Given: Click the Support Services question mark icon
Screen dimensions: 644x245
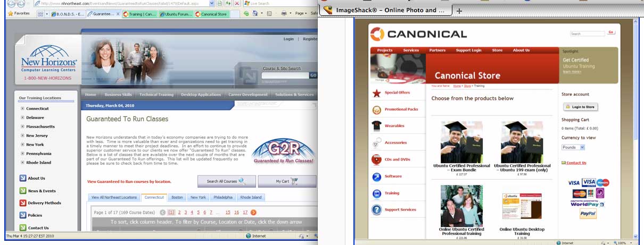Looking at the screenshot, I should click(x=376, y=210).
